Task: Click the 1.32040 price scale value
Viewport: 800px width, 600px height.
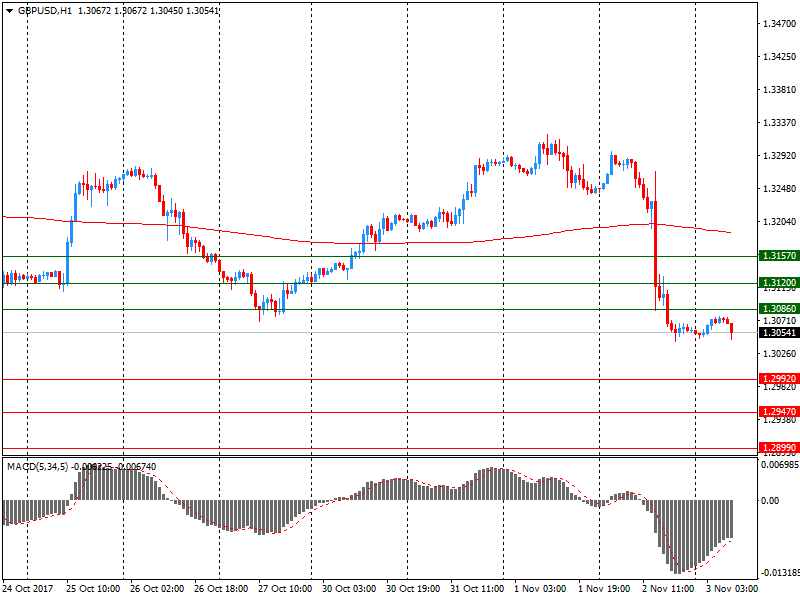Action: [779, 221]
